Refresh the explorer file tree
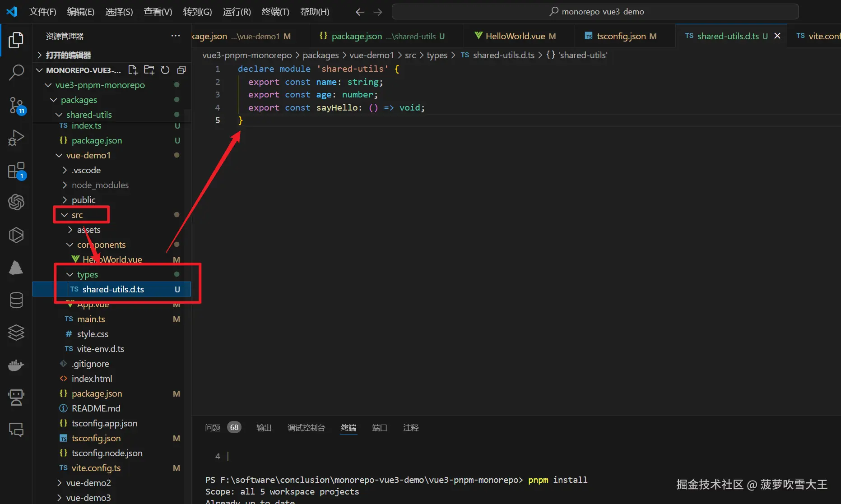 (165, 70)
